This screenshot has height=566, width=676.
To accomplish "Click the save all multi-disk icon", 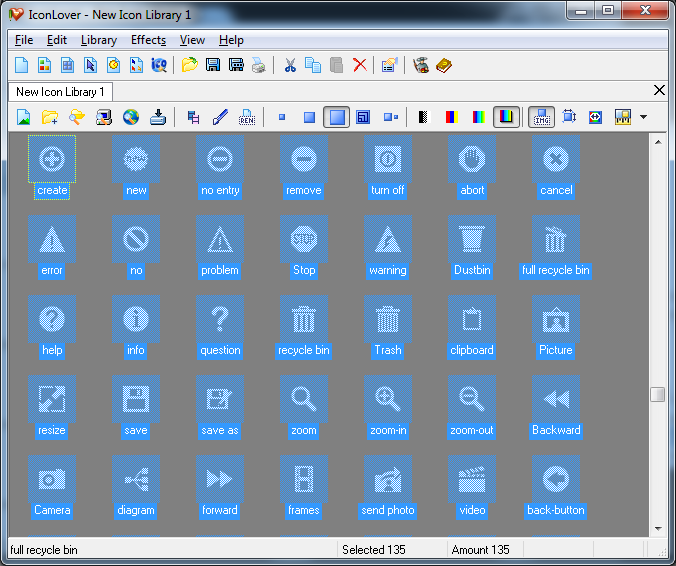I will [236, 65].
